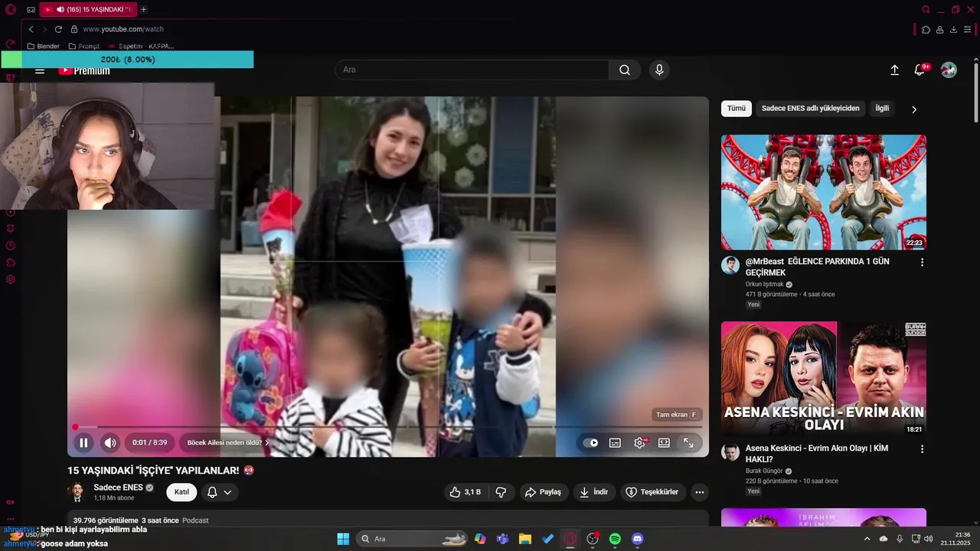Click the Windows taskbar Ara search box
This screenshot has height=551, width=980.
413,539
